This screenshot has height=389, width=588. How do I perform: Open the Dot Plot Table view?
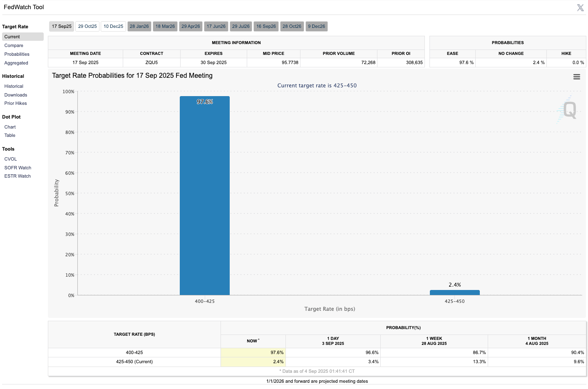(x=10, y=136)
